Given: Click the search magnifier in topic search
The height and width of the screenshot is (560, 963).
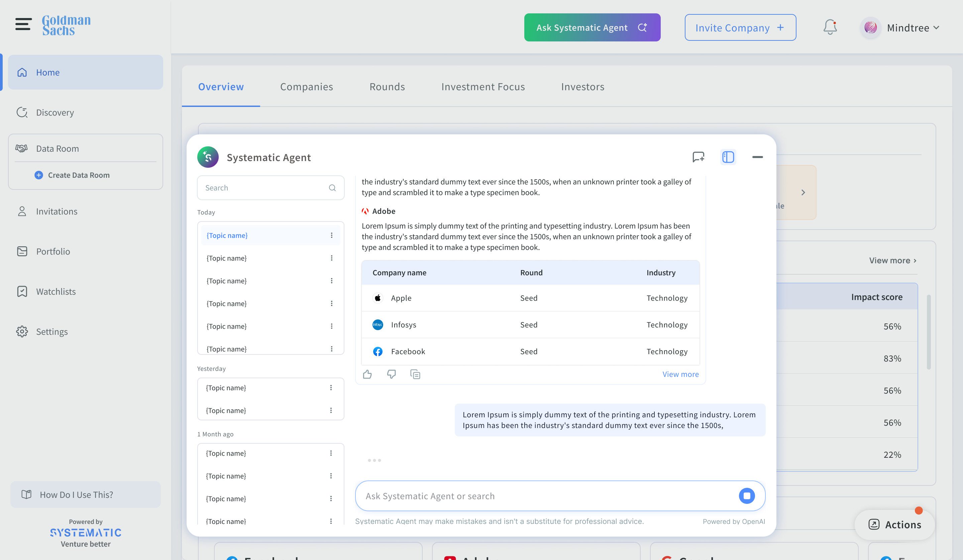Looking at the screenshot, I should 332,187.
